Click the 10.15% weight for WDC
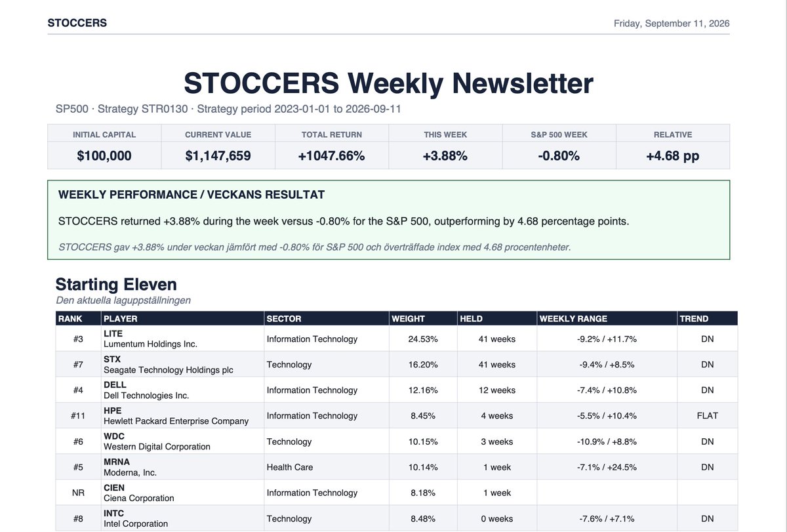The width and height of the screenshot is (787, 532). tap(423, 441)
